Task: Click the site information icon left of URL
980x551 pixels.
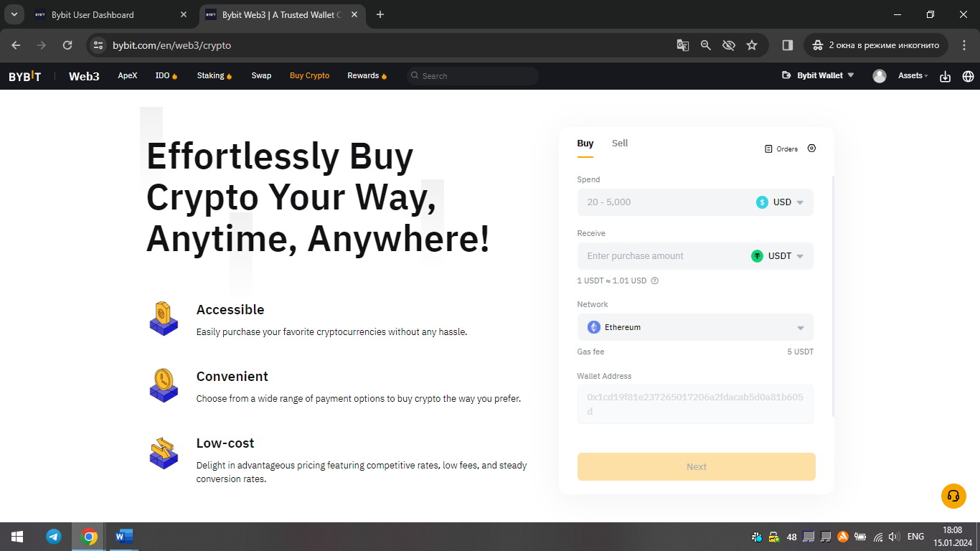Action: [x=99, y=45]
